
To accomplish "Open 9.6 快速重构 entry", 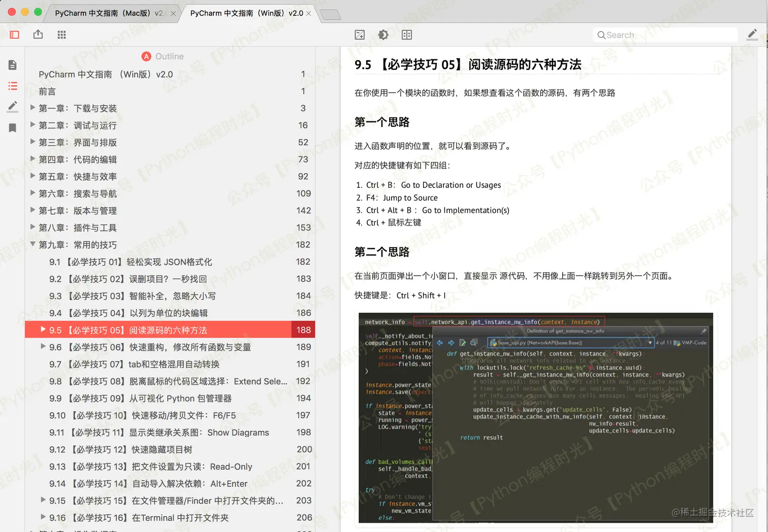I will (x=170, y=347).
